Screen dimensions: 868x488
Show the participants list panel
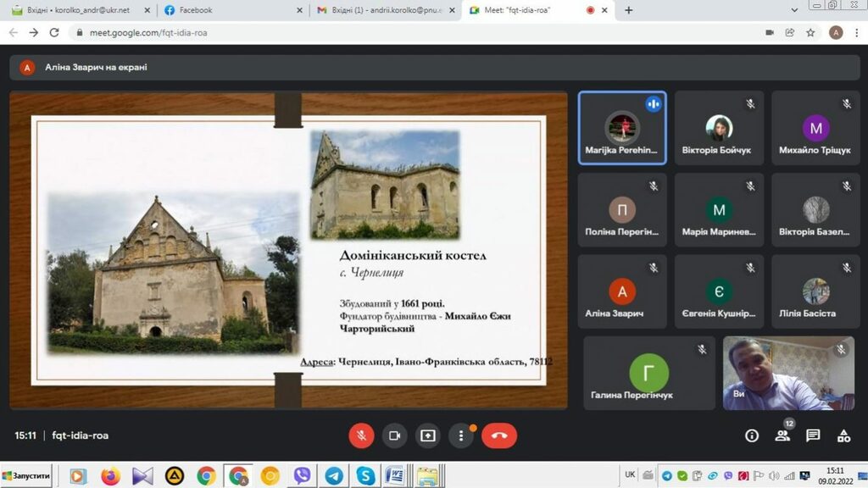pos(782,435)
